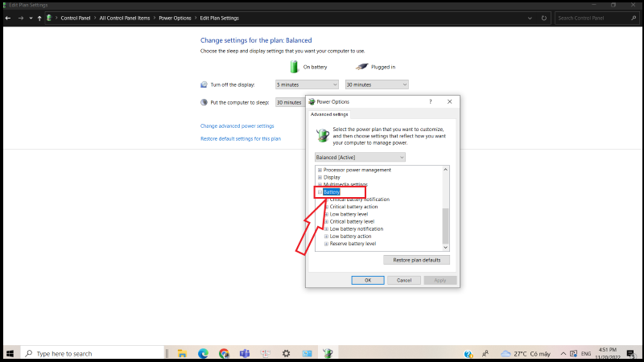The width and height of the screenshot is (644, 362).
Task: Expand Reserve battery level node
Action: tap(326, 244)
